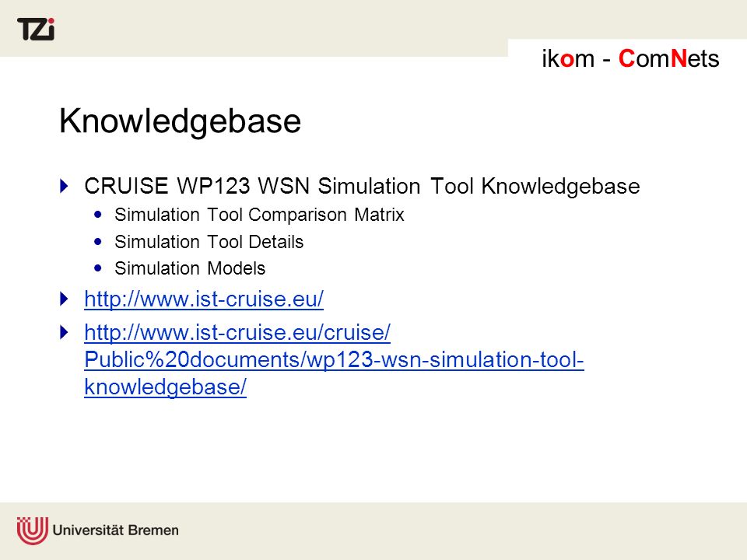Screen dimensions: 747x560
Task: Click the 'Universität Bremen' footer text
Action: pos(116,530)
